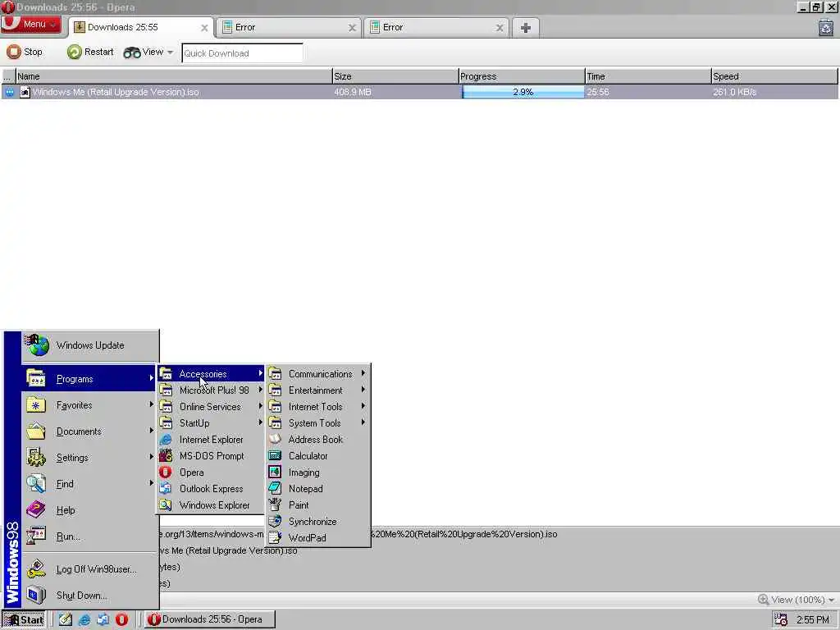Expand the Online Services folder

(x=211, y=407)
